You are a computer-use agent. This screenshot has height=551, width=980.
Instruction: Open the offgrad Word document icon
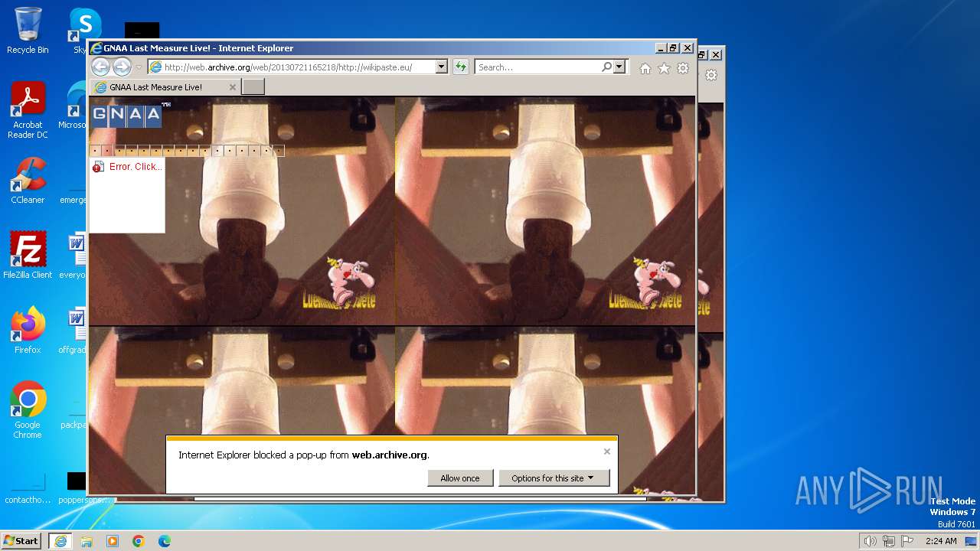coord(75,331)
